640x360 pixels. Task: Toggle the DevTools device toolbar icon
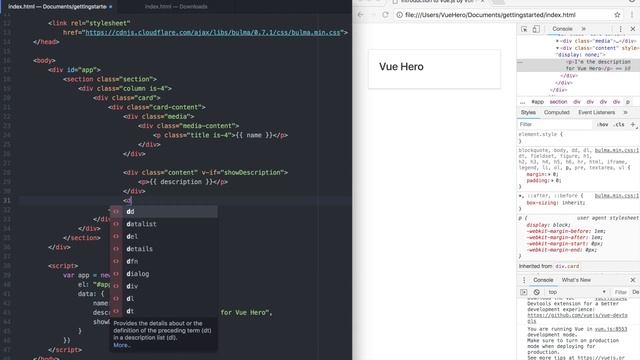point(536,29)
